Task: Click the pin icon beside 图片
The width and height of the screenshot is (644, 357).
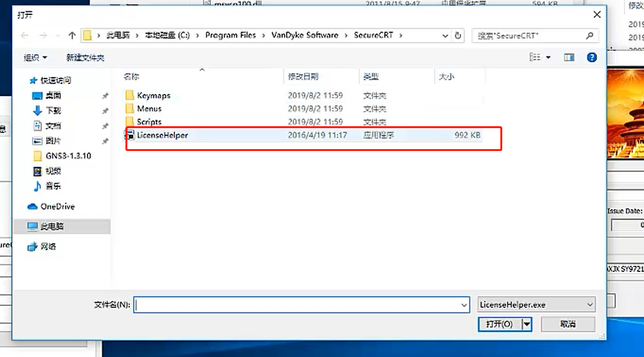Action: pyautogui.click(x=105, y=141)
